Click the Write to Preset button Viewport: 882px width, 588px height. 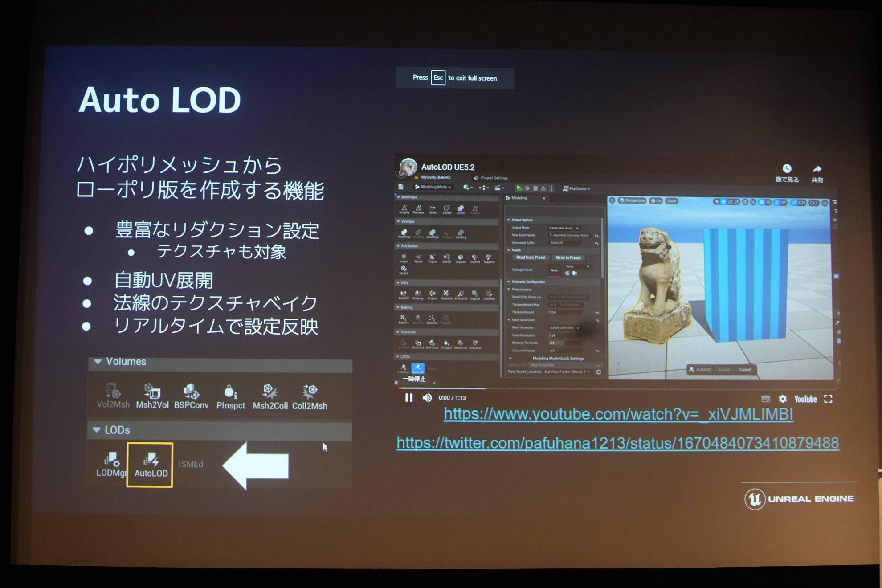coord(568,257)
